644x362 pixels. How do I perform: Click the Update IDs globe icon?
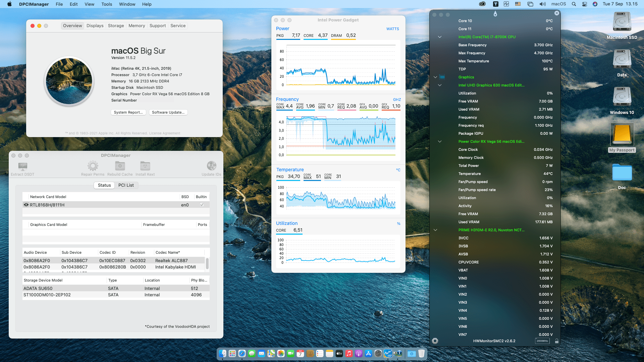tap(211, 166)
